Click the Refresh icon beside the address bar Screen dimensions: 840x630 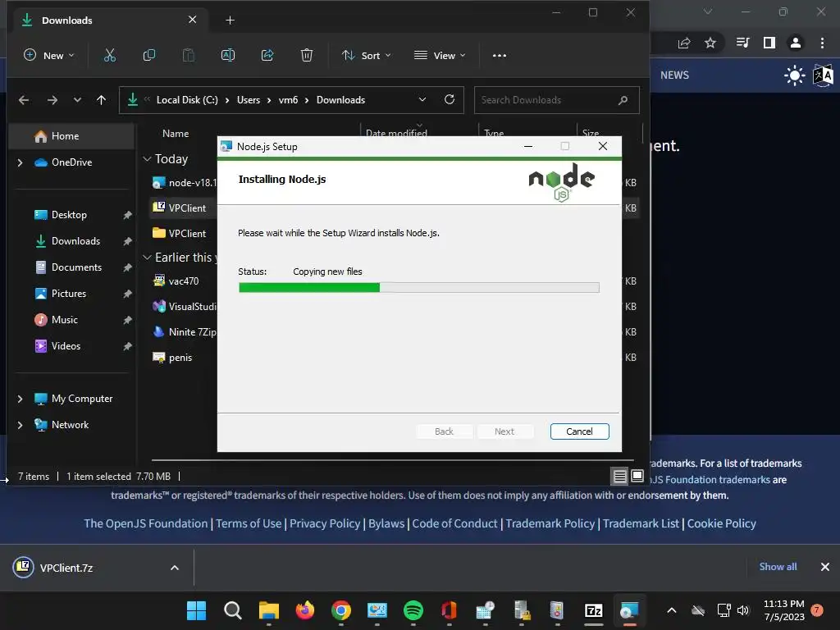(450, 99)
